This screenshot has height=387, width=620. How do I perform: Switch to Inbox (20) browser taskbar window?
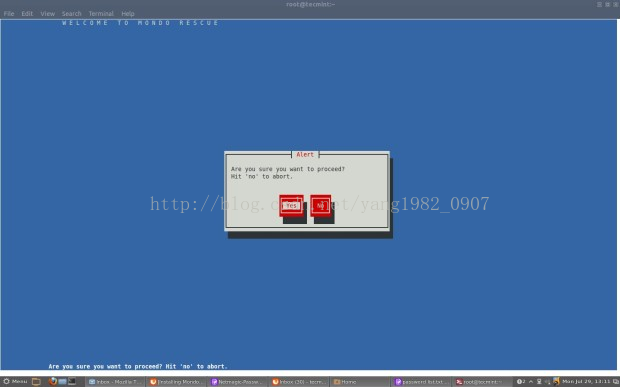(299, 382)
